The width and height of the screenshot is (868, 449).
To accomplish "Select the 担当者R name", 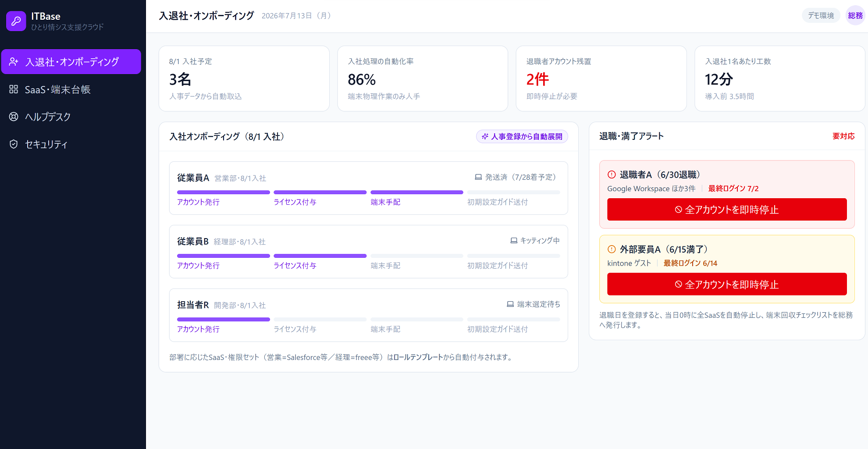I will coord(193,305).
